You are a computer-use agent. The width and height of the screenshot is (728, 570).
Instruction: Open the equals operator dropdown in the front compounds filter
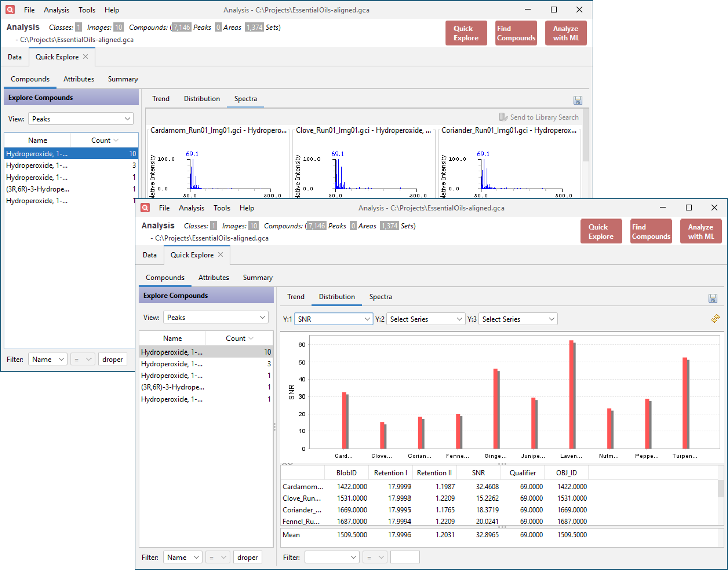pyautogui.click(x=218, y=557)
